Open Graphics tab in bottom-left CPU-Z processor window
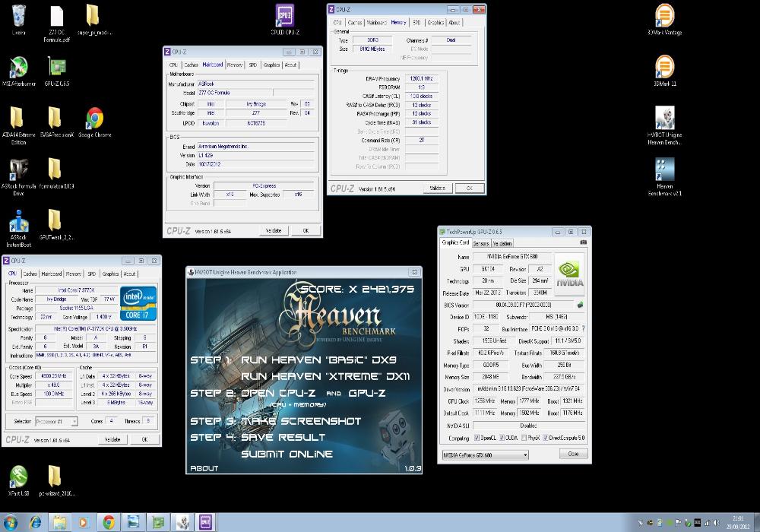 110,274
